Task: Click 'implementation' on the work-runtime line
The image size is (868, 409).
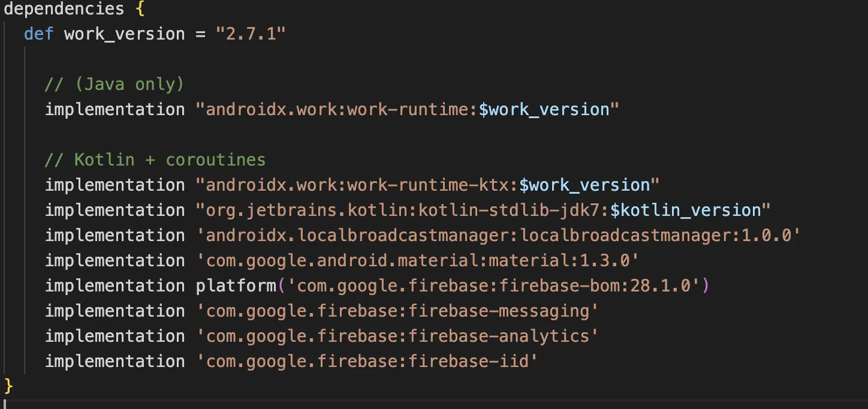Action: coord(115,110)
